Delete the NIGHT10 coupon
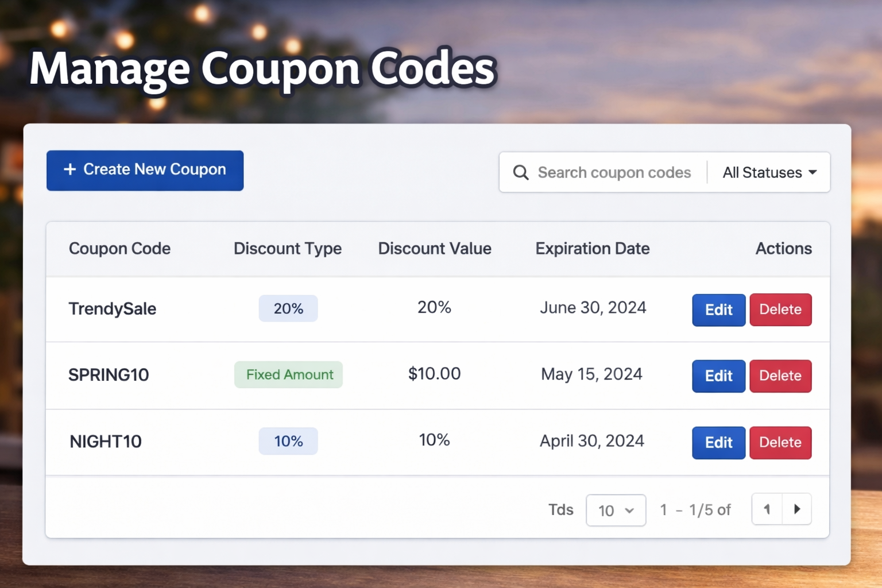 click(x=780, y=443)
